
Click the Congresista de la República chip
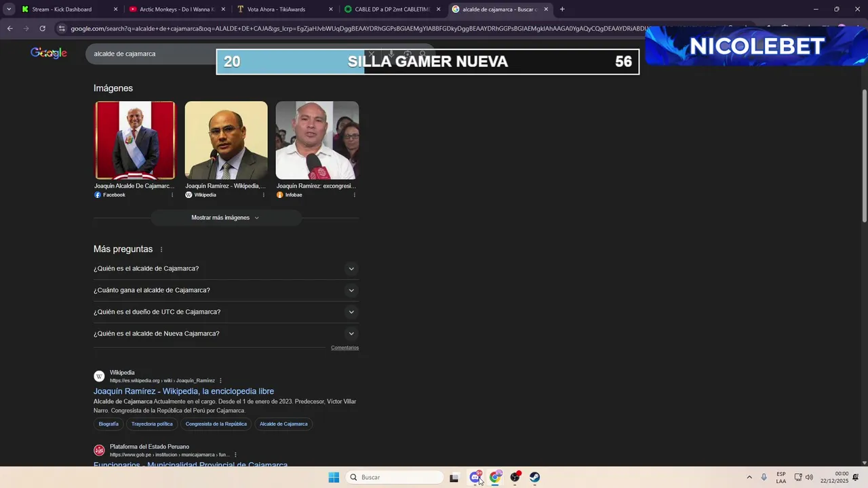tap(216, 424)
